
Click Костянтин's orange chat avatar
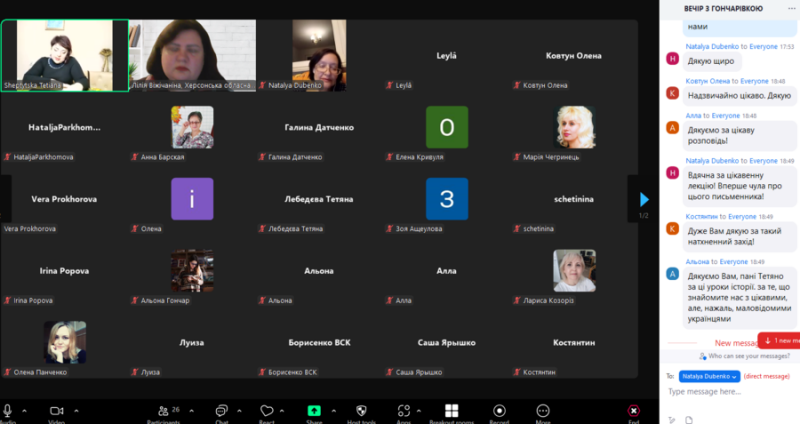tap(672, 229)
